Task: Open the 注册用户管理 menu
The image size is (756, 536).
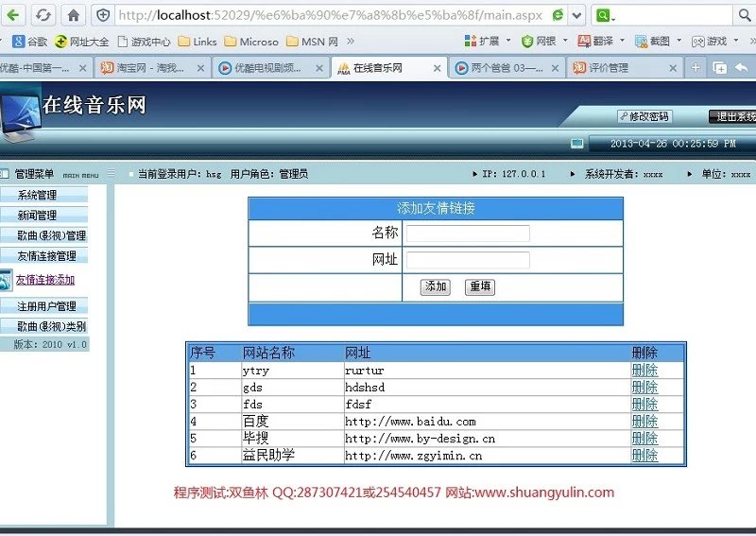Action: coord(43,306)
